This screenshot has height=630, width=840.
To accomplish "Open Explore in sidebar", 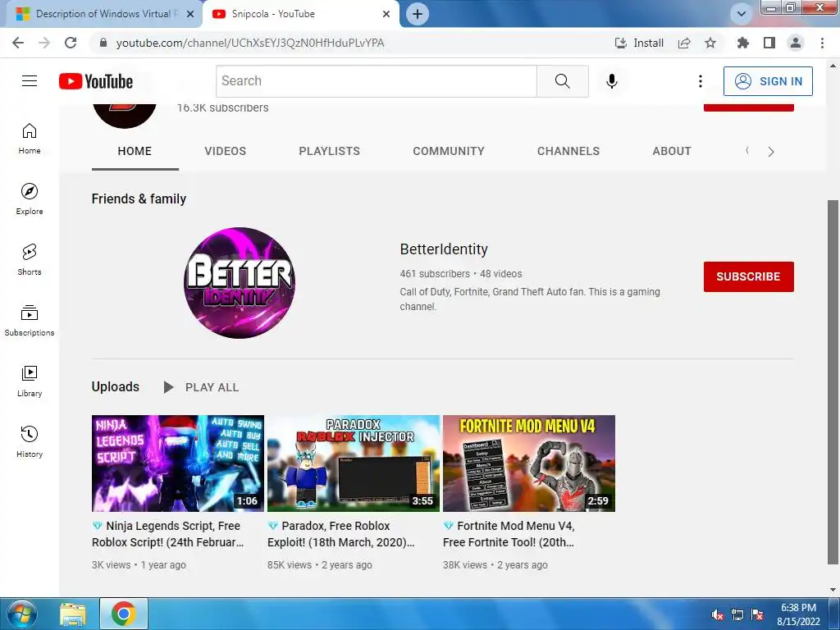I will pyautogui.click(x=30, y=199).
